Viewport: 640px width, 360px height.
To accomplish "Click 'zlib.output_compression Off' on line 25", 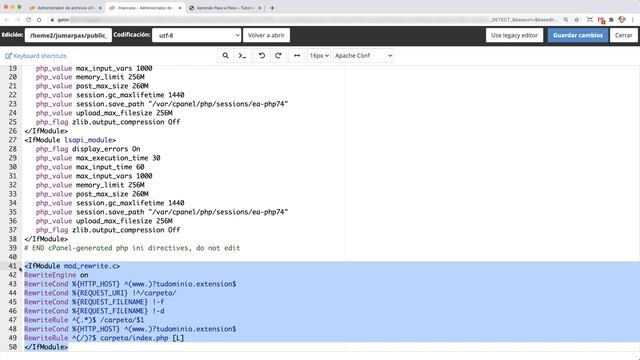I will [x=126, y=122].
